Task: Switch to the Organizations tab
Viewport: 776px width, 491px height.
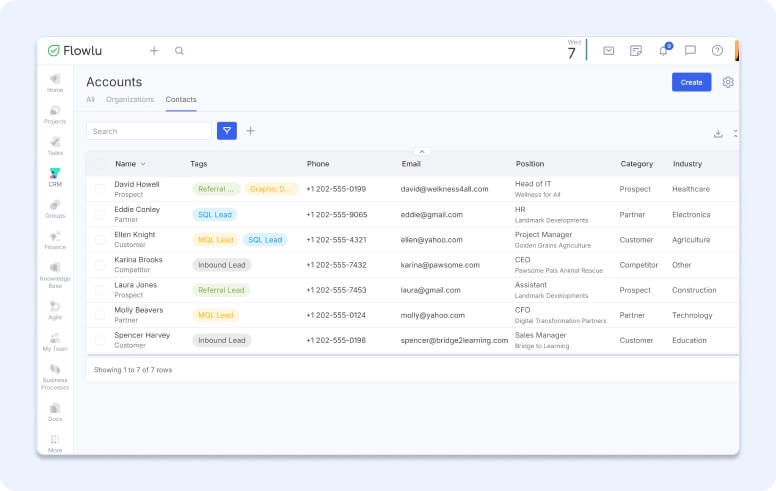Action: 130,100
